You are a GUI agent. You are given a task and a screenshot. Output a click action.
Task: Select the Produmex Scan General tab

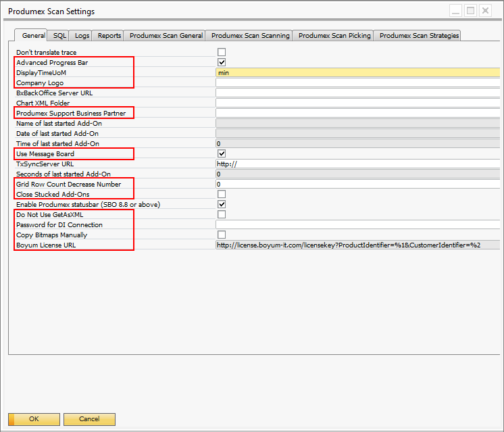pos(166,36)
